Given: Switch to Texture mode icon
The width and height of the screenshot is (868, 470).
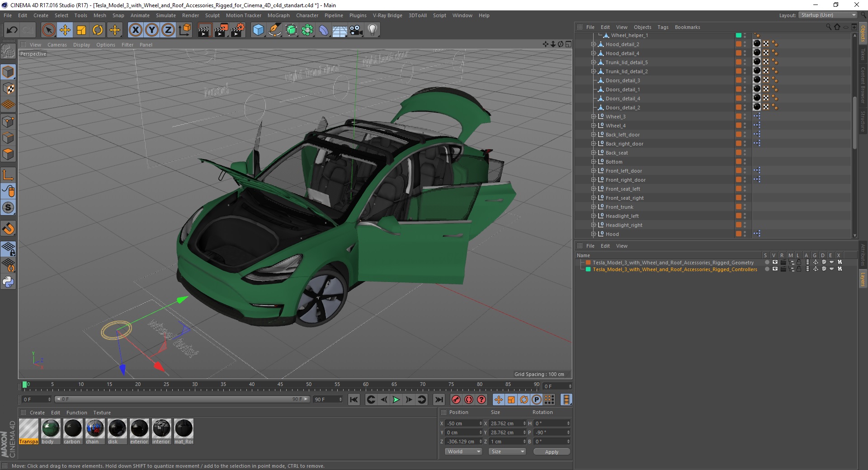Looking at the screenshot, I should 8,88.
